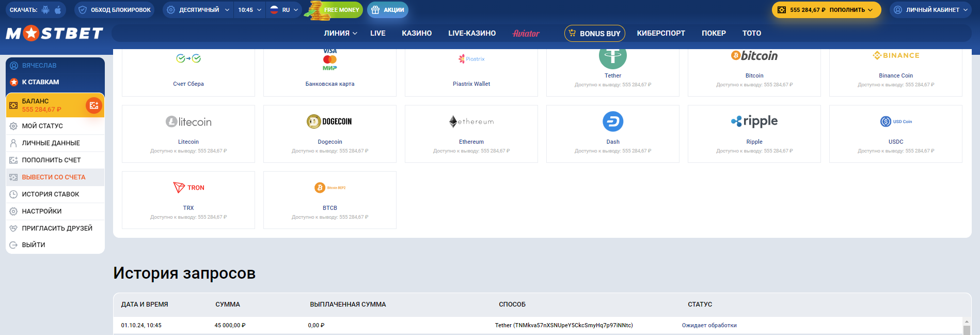Screen dimensions: 980x335
Task: Open the ОБХОД БЛОКИРОВОК shield option
Action: 114,10
